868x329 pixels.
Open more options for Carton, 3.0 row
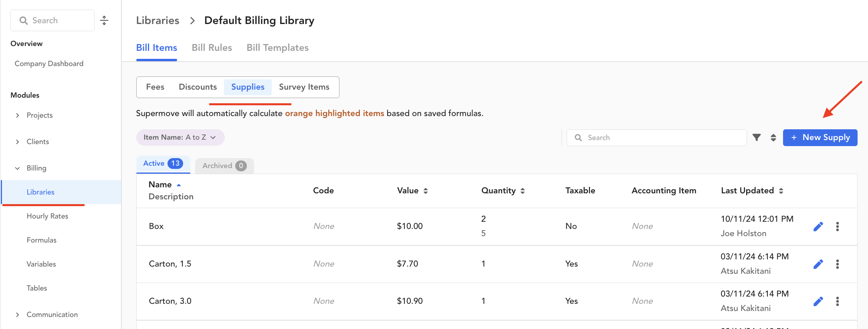(838, 301)
